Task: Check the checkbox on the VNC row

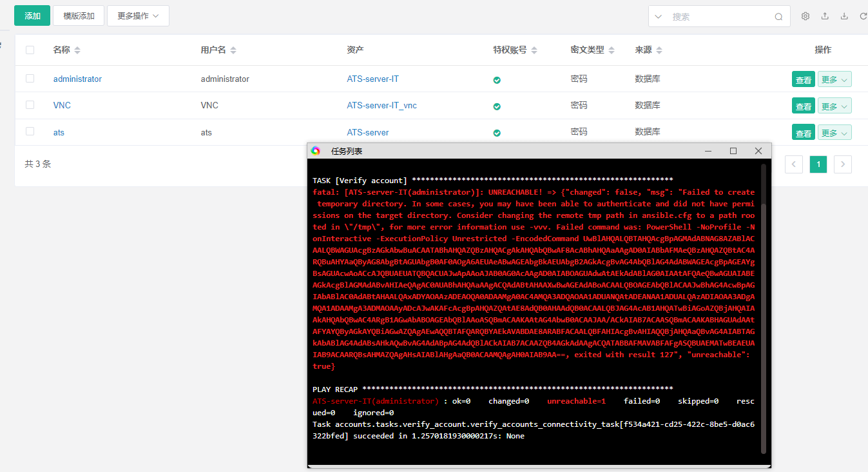Action: pyautogui.click(x=30, y=105)
